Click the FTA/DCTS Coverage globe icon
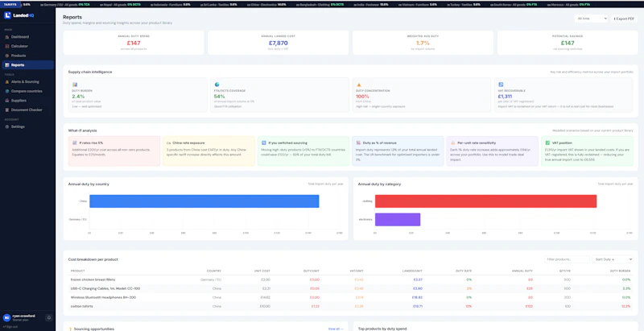Viewport: 644px width, 331px height. click(x=217, y=85)
